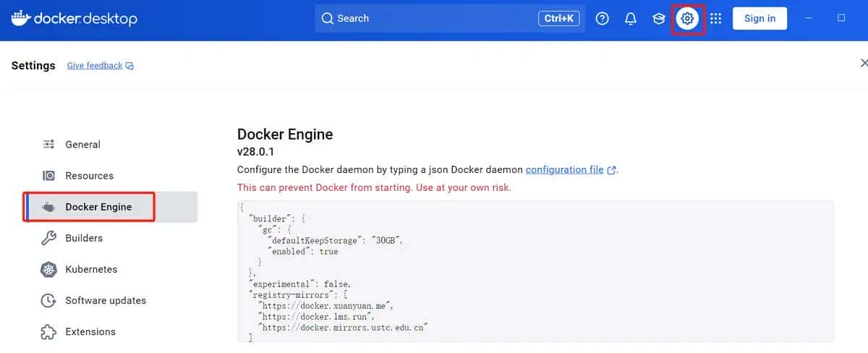Select the Software updates settings tab

click(110, 300)
